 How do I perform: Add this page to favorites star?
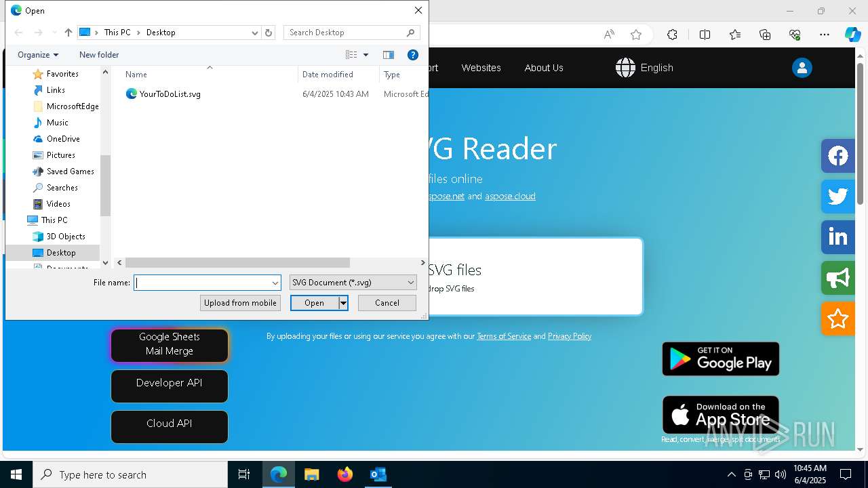click(x=636, y=35)
